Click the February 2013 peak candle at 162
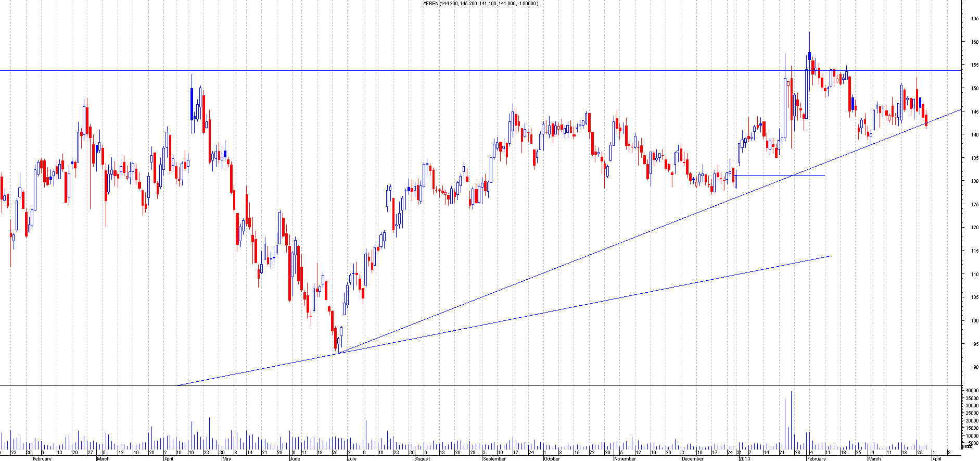This screenshot has width=980, height=461. coord(809,55)
